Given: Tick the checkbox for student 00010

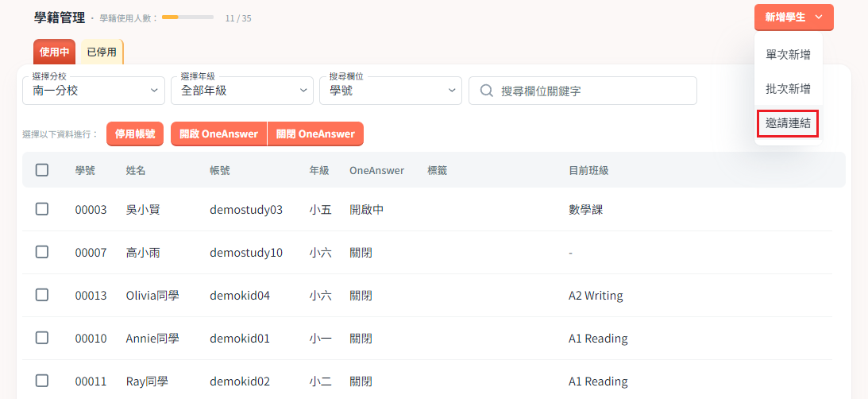Looking at the screenshot, I should pyautogui.click(x=41, y=338).
